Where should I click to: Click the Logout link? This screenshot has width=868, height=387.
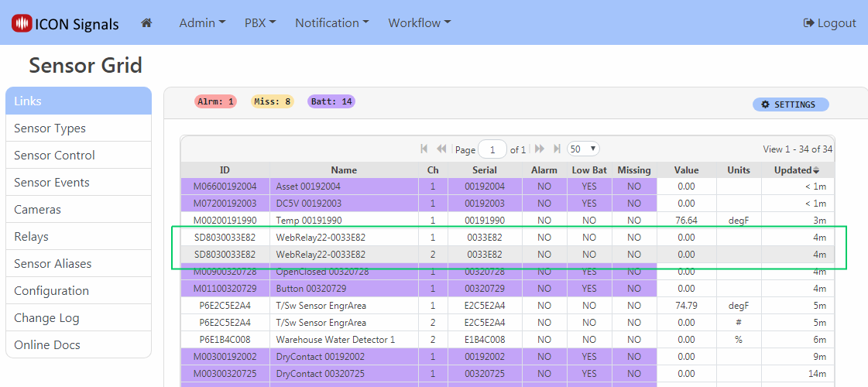[830, 23]
